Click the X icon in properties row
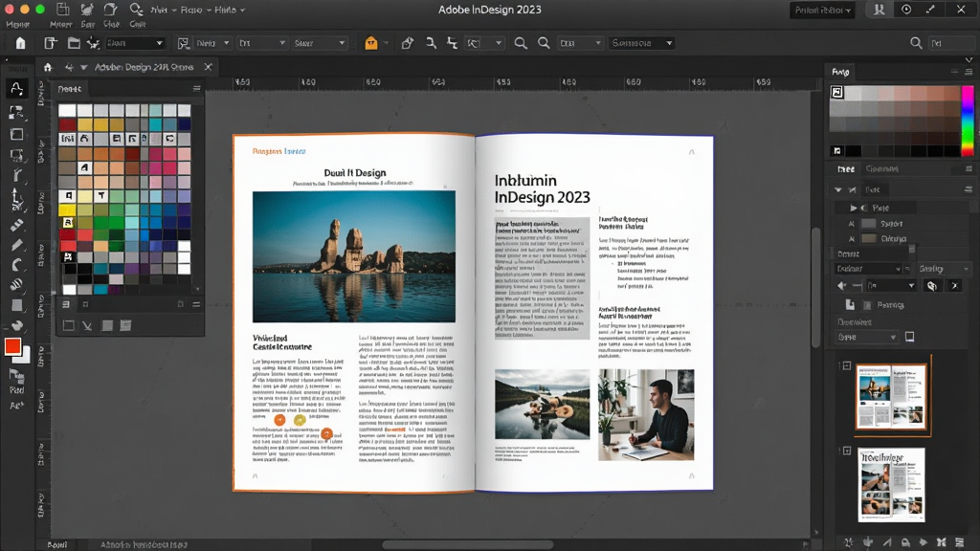 click(x=954, y=285)
